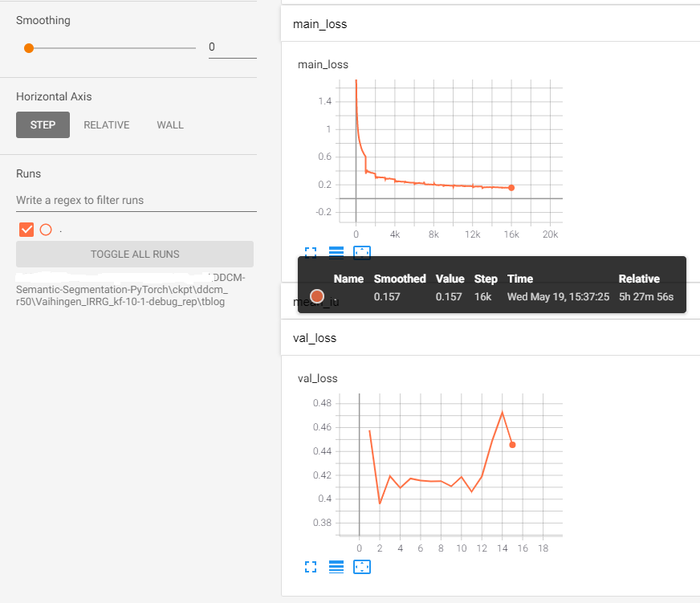Set horizontal axis to STEP
The image size is (700, 603).
click(x=43, y=124)
